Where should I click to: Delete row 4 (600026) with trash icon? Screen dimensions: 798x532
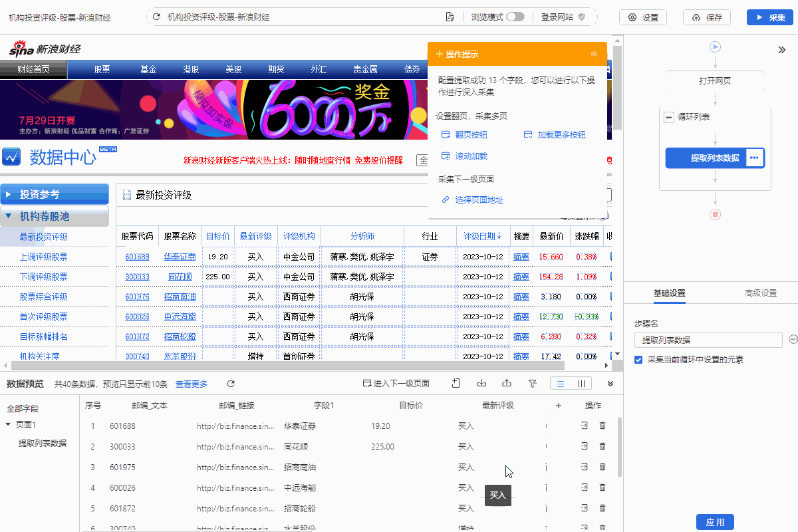602,487
